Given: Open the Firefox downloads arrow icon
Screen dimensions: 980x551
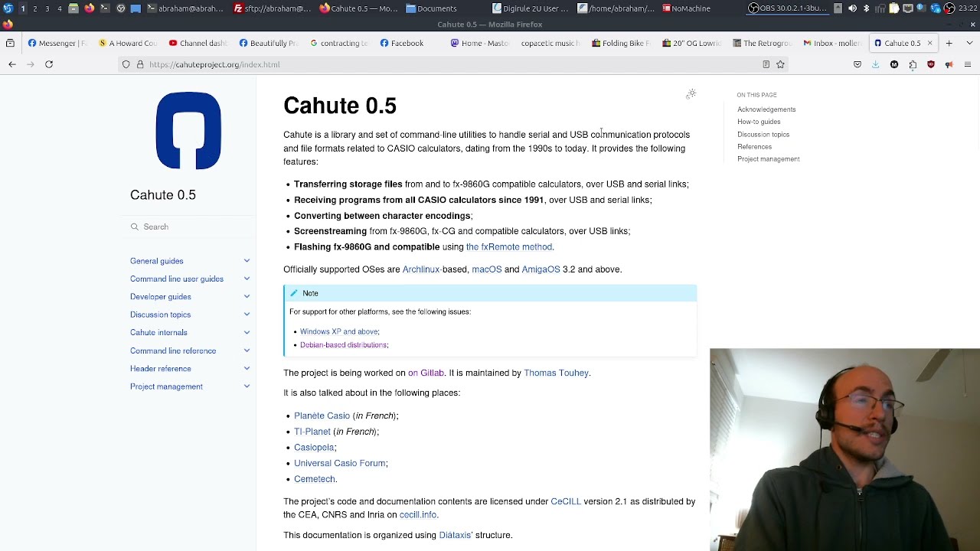Looking at the screenshot, I should point(875,64).
